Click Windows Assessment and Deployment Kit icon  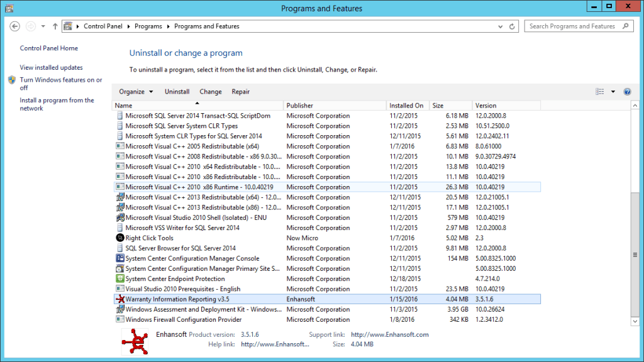pyautogui.click(x=120, y=309)
